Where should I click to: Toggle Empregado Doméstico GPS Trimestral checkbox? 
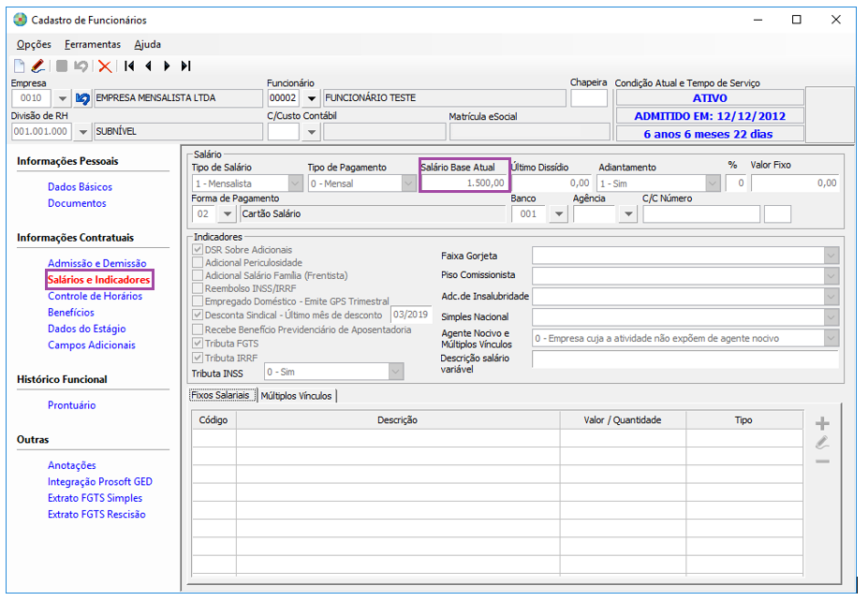[x=198, y=301]
